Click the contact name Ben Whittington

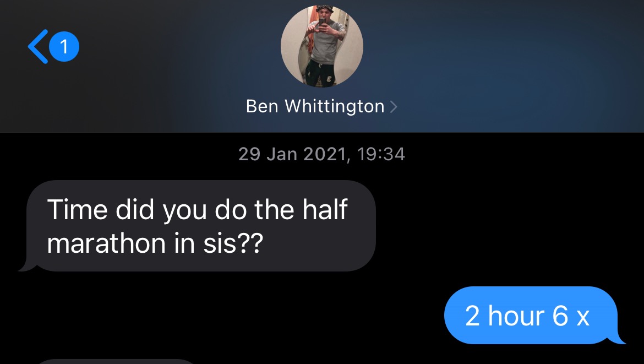315,106
